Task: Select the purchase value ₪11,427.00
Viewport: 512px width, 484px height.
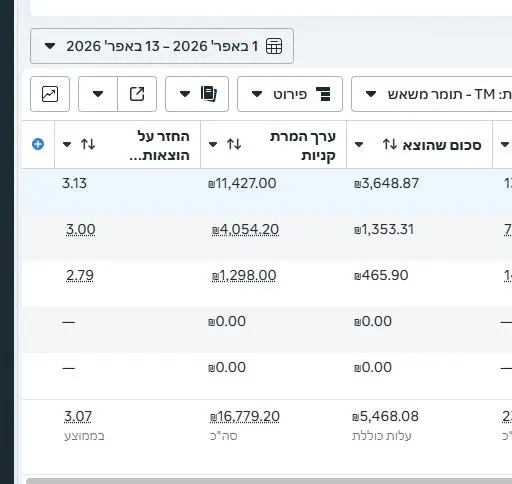Action: point(242,183)
